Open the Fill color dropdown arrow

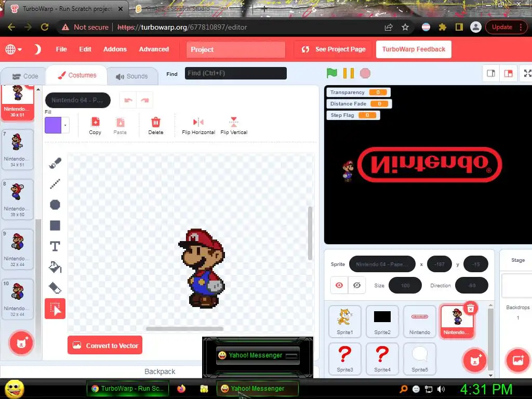click(65, 125)
